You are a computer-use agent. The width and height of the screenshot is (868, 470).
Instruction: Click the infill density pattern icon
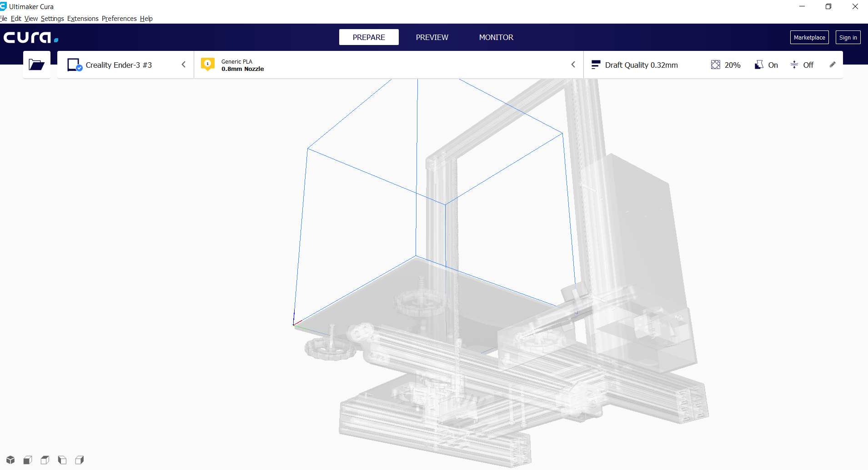click(x=716, y=65)
